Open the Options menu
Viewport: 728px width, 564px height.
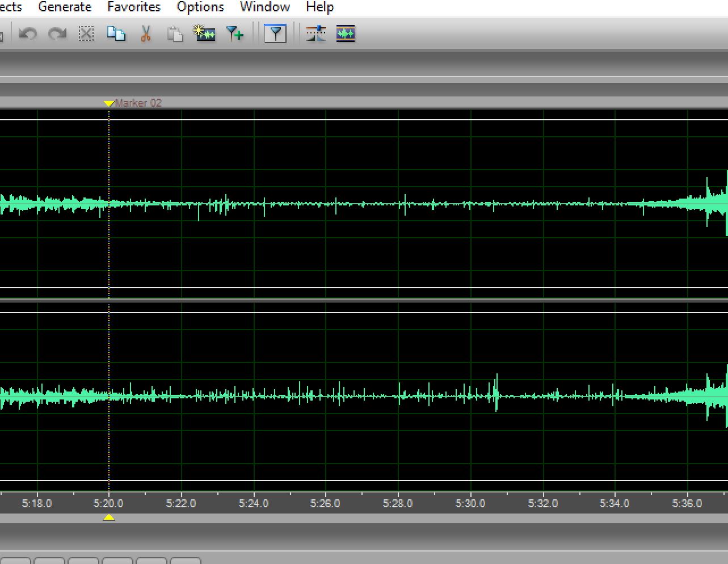point(200,7)
